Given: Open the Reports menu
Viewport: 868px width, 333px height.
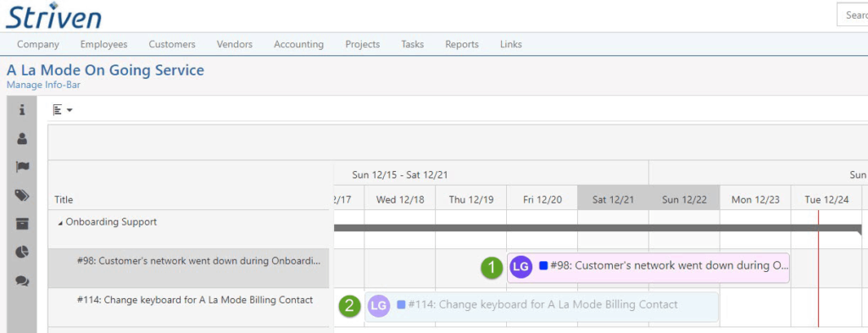Looking at the screenshot, I should (x=462, y=44).
